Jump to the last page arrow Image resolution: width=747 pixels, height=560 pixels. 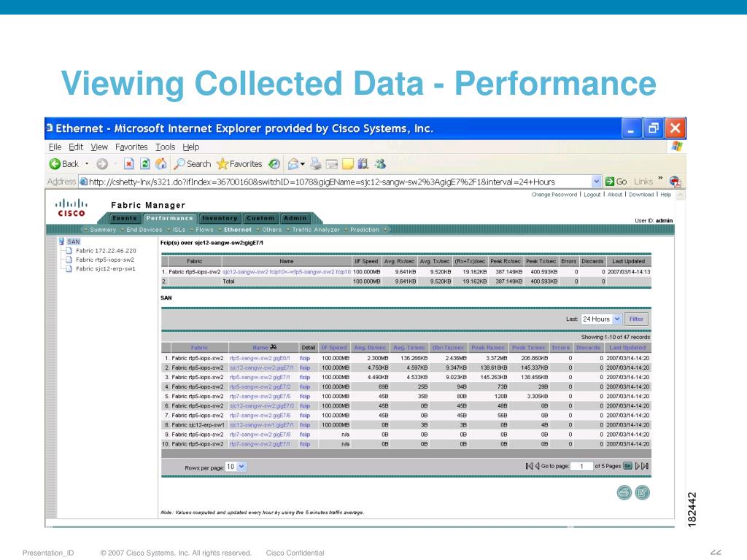tap(645, 466)
